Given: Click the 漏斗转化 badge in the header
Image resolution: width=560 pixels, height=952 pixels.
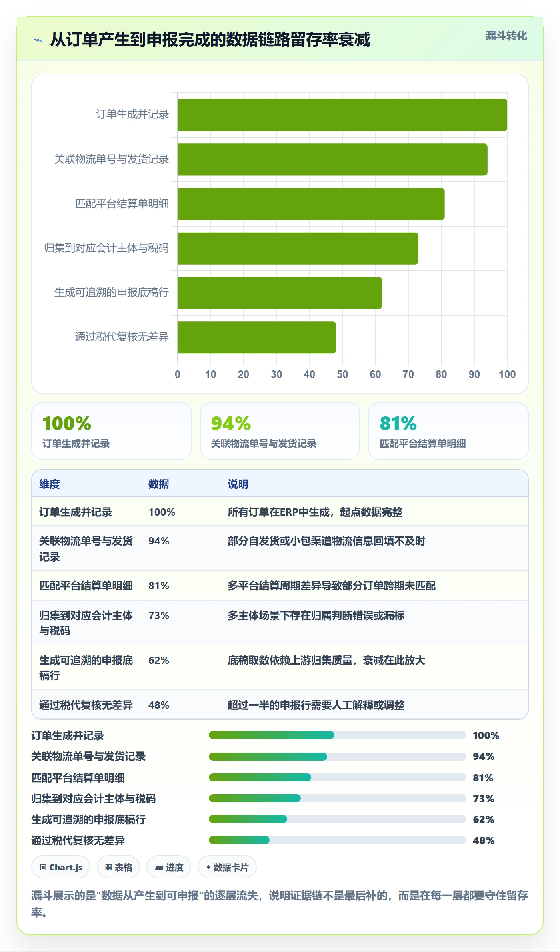Looking at the screenshot, I should click(506, 36).
